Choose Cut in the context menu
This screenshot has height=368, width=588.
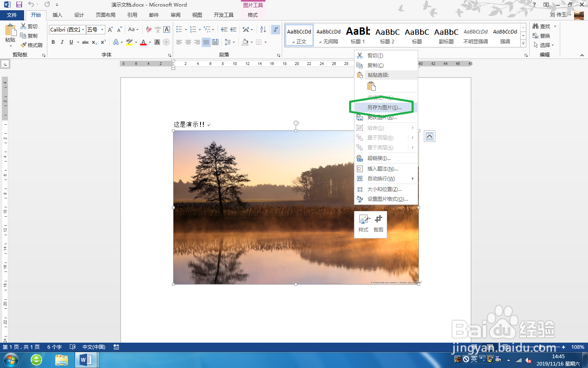386,56
